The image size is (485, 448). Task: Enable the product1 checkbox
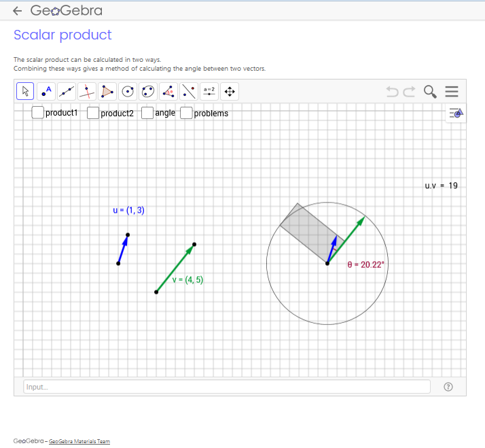coord(38,113)
